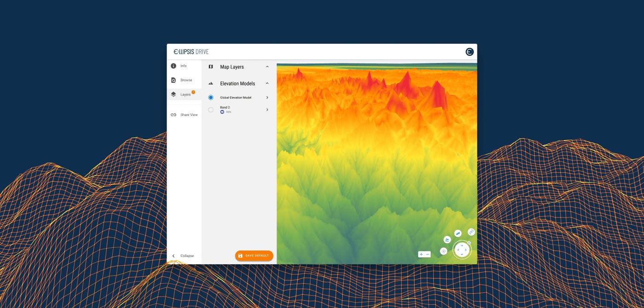Toggle the 3D rotation icon near the compass
This screenshot has width=644, height=308.
coord(471,232)
